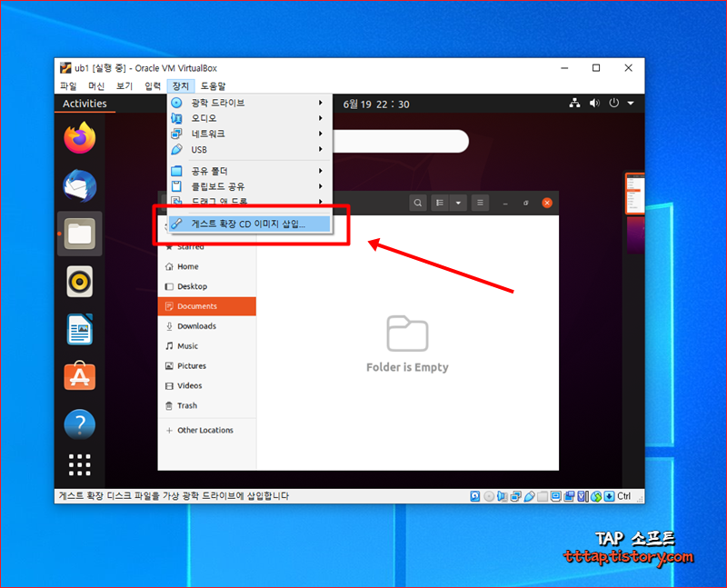Viewport: 727px width, 588px height.
Task: Open the 입력 menu
Action: coord(153,85)
